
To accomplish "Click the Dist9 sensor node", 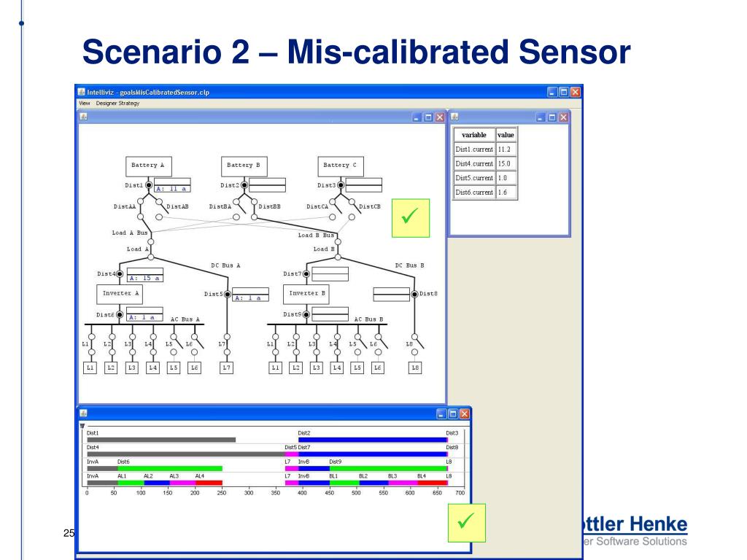I will (x=306, y=315).
